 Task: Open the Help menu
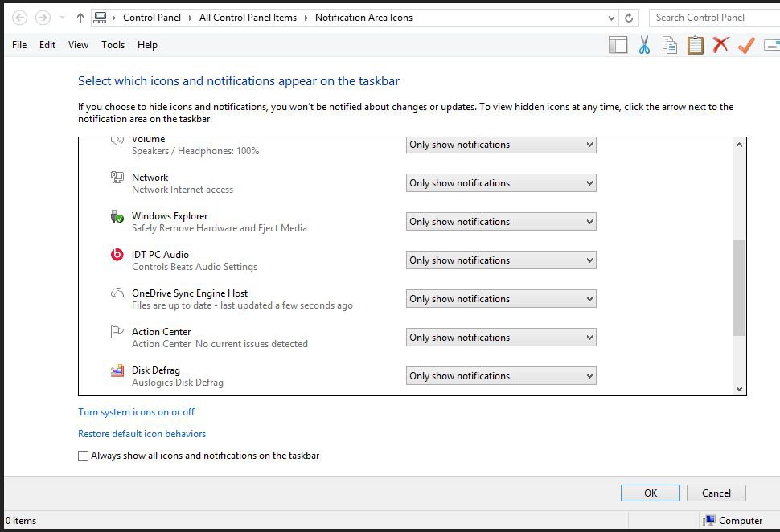(147, 45)
